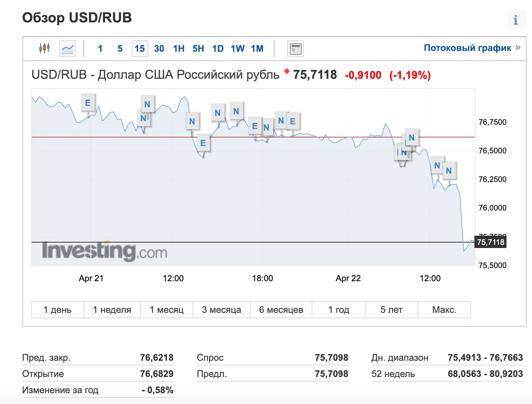Click the info icon near the title
Viewport: 532px width, 404px height.
(516, 20)
